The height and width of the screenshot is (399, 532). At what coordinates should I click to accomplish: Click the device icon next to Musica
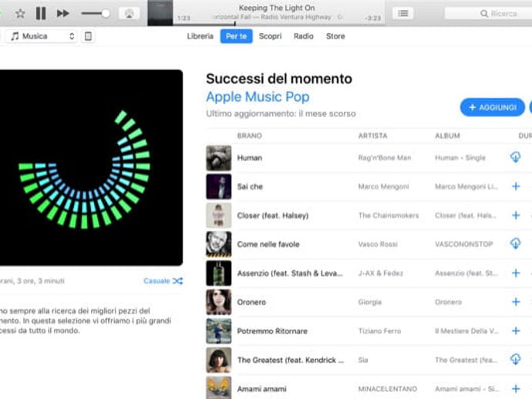pyautogui.click(x=88, y=36)
